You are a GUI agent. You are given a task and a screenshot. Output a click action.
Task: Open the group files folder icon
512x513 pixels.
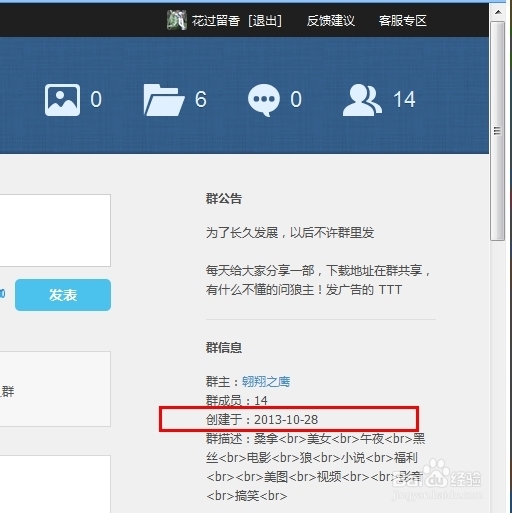164,100
